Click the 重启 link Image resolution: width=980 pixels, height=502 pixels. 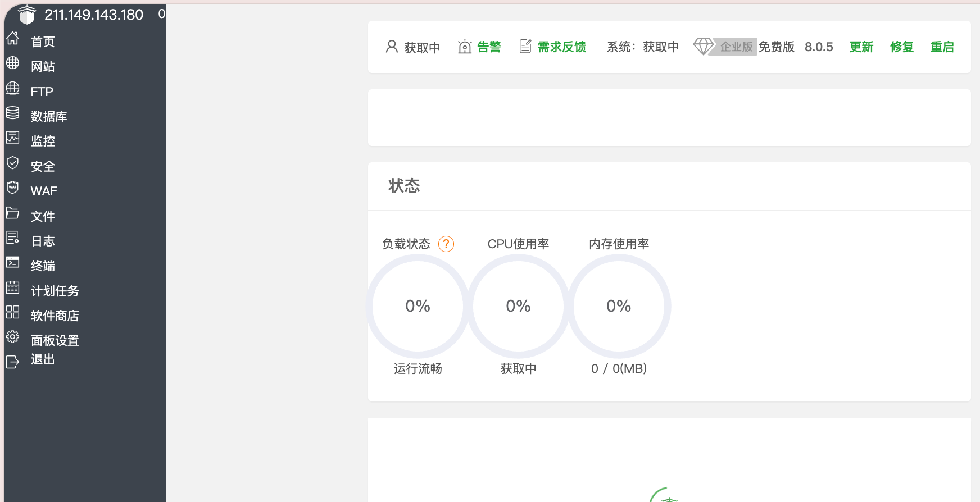942,47
